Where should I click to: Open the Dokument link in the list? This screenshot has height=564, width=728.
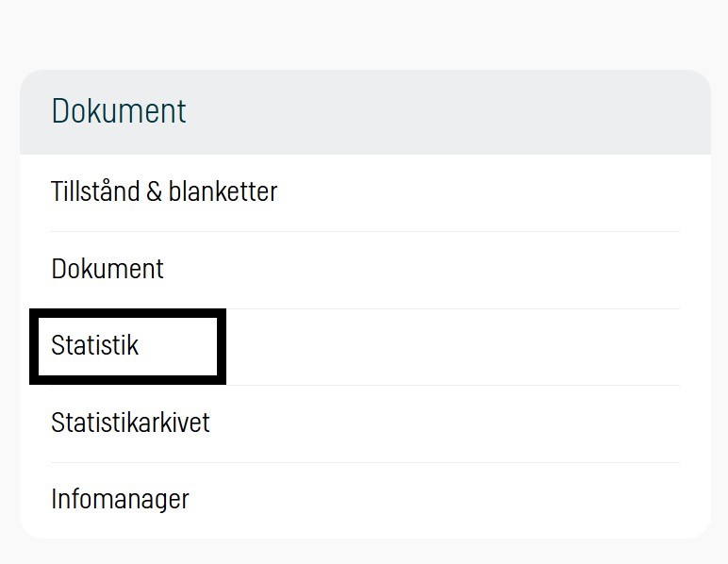pyautogui.click(x=108, y=269)
